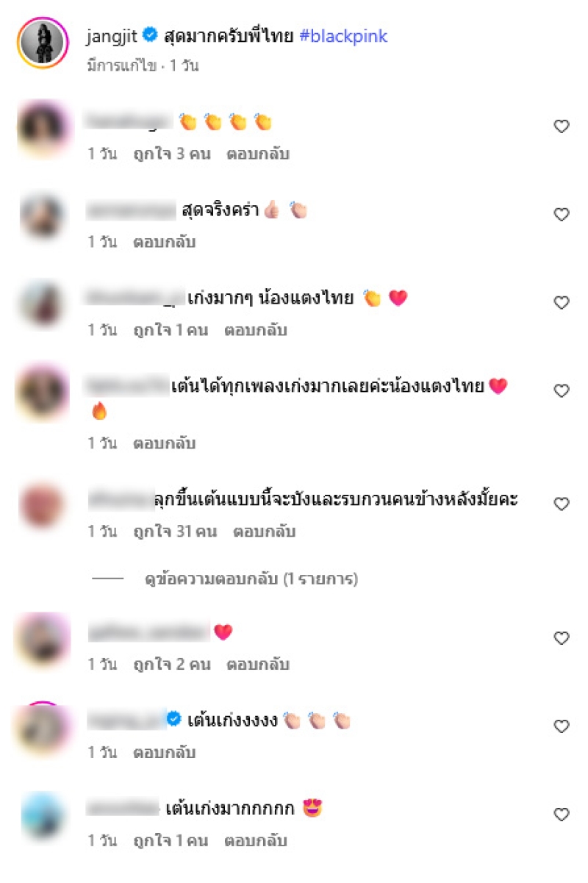Reply to the comment with 31 likes

point(264,532)
